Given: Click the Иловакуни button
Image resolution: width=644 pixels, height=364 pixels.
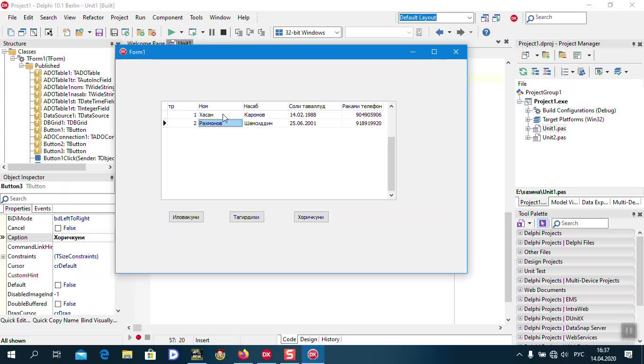Looking at the screenshot, I should [186, 217].
